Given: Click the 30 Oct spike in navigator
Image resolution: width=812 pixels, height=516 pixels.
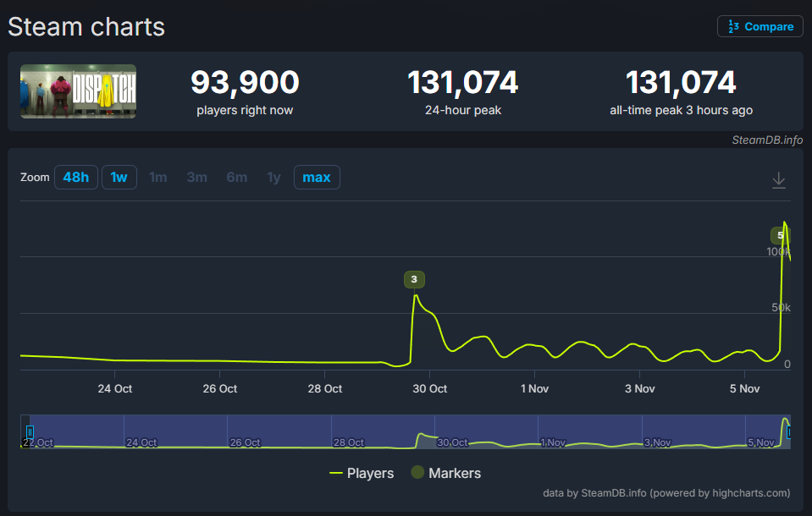Looking at the screenshot, I should (x=422, y=437).
